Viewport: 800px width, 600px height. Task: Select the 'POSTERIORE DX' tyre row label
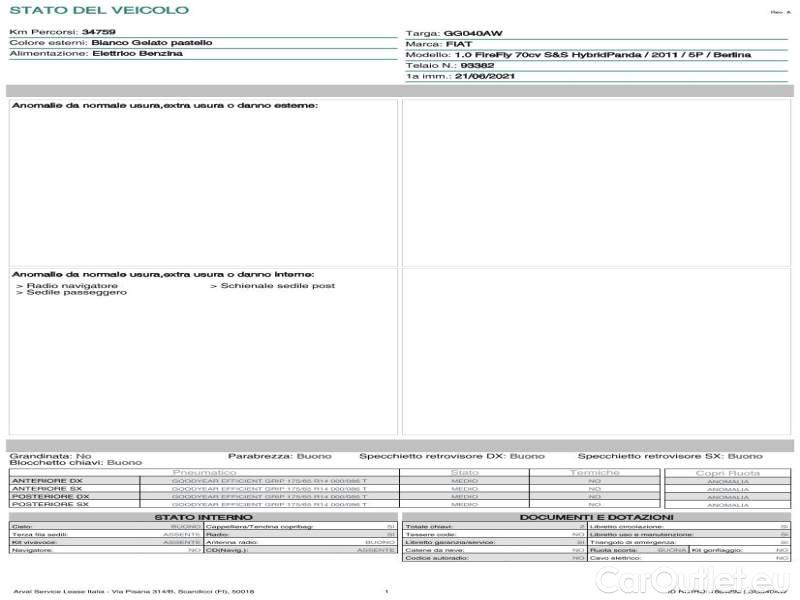pyautogui.click(x=50, y=496)
